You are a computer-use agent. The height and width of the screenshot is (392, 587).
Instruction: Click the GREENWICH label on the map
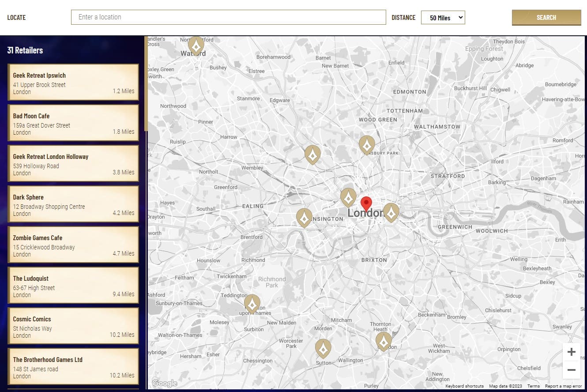tap(455, 227)
